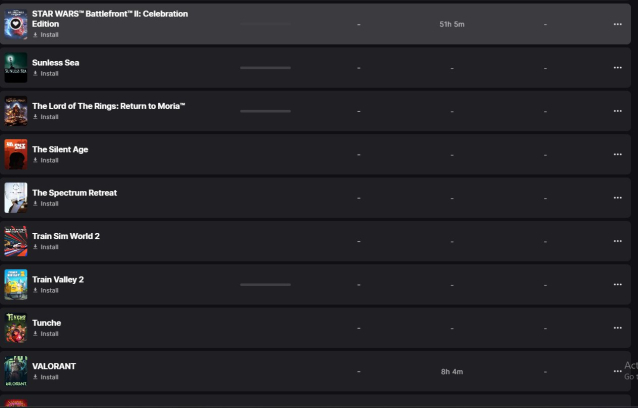Open more options for Sunless Sea
The image size is (638, 408).
point(617,68)
